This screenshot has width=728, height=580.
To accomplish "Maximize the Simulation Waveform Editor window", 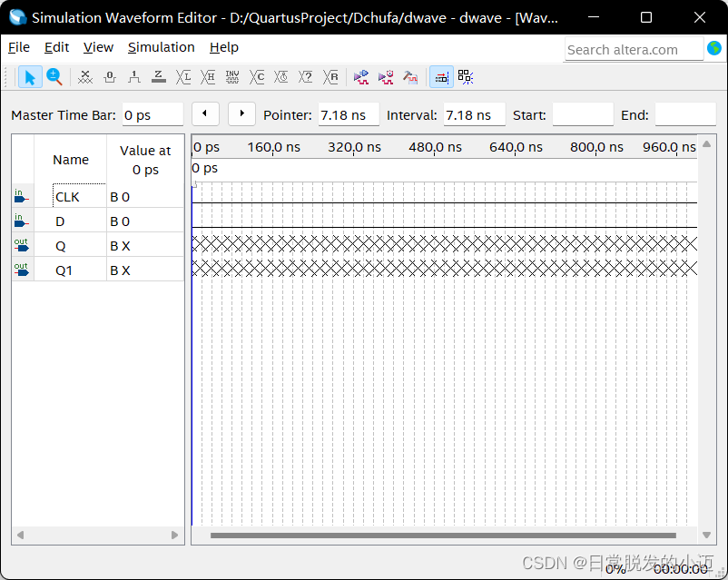I will pyautogui.click(x=645, y=17).
